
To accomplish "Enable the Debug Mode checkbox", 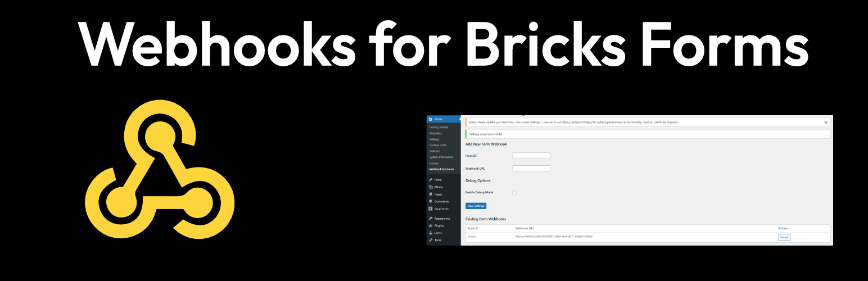I will click(x=514, y=192).
